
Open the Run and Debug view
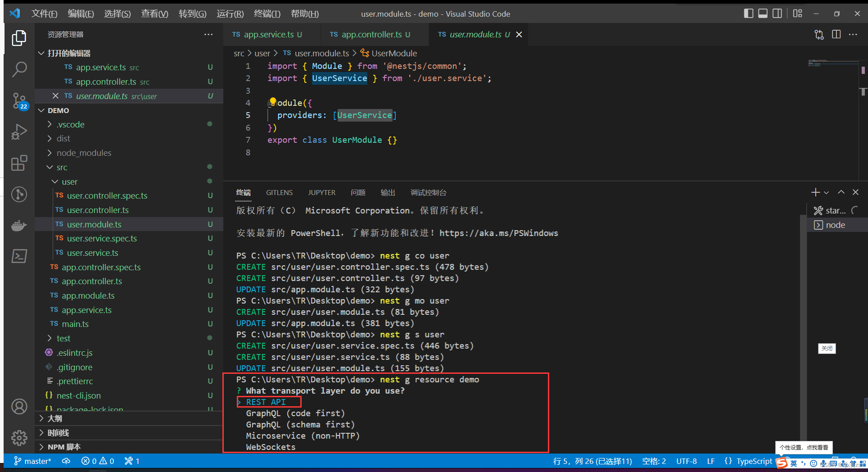point(19,132)
